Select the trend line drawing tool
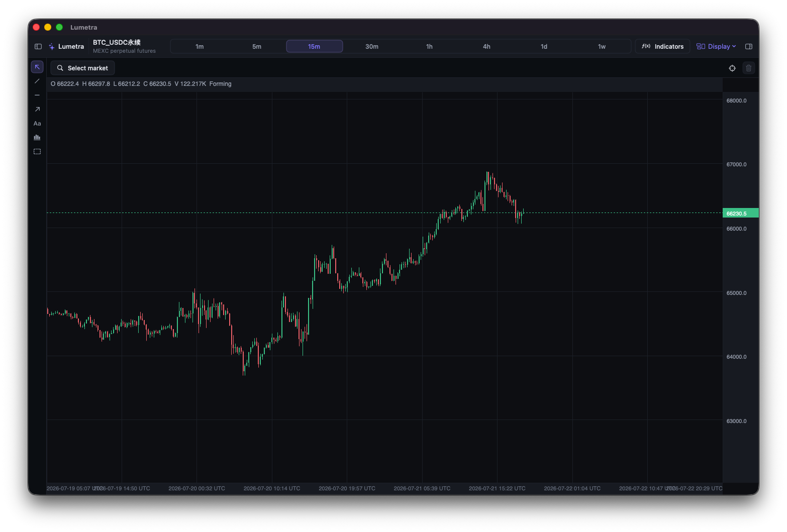Screen dimensions: 787x532 pyautogui.click(x=37, y=81)
